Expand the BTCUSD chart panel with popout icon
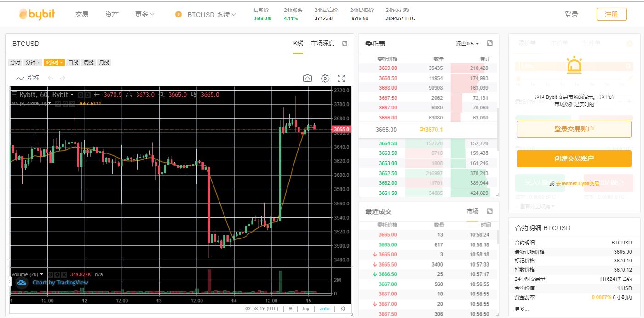644x318 pixels. tap(345, 44)
